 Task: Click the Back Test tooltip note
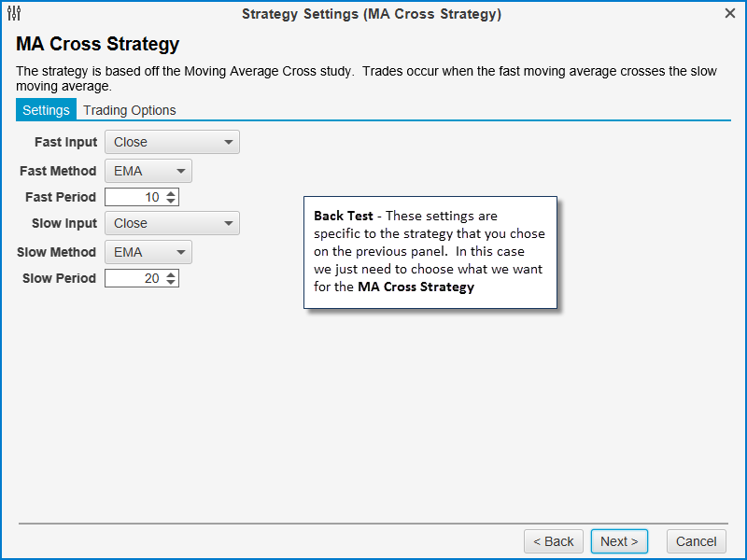[x=430, y=252]
